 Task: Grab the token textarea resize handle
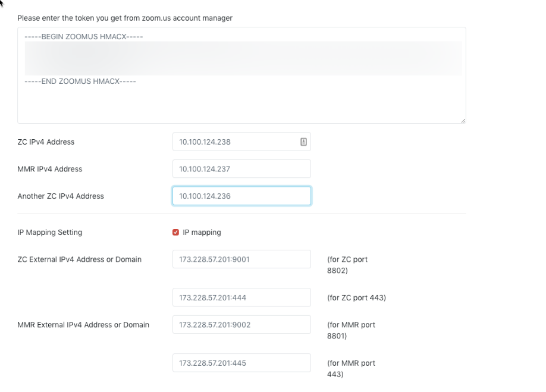463,120
